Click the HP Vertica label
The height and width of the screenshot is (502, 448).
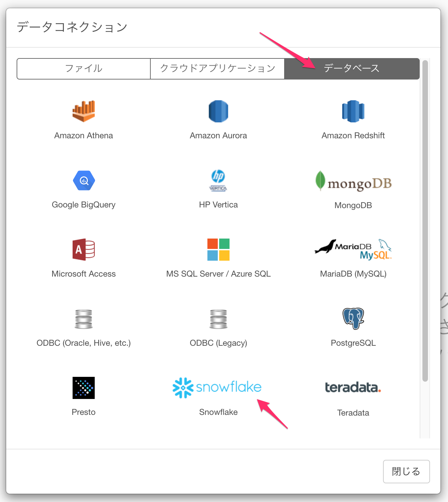(218, 205)
